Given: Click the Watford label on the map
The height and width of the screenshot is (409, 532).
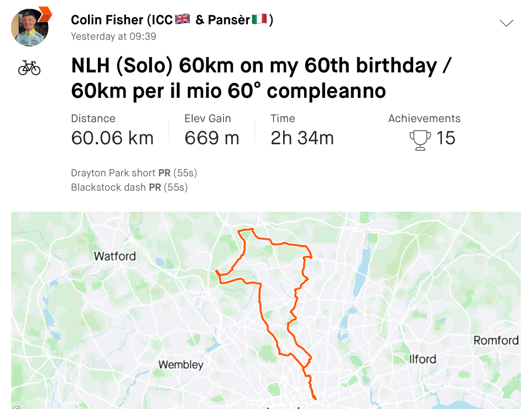Looking at the screenshot, I should pos(114,256).
